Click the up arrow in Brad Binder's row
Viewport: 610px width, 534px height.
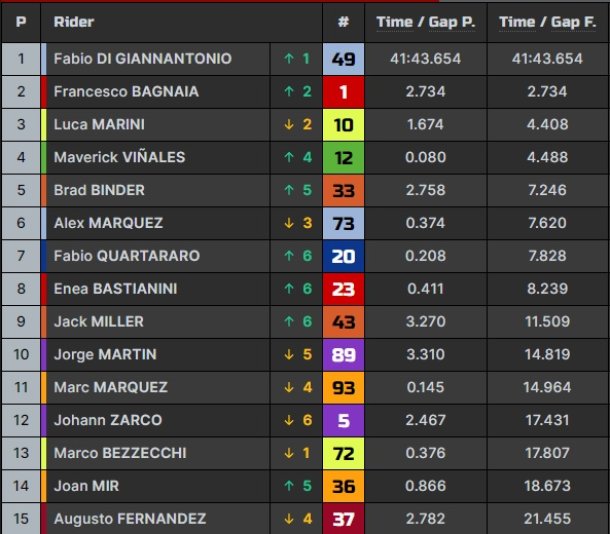click(x=289, y=190)
